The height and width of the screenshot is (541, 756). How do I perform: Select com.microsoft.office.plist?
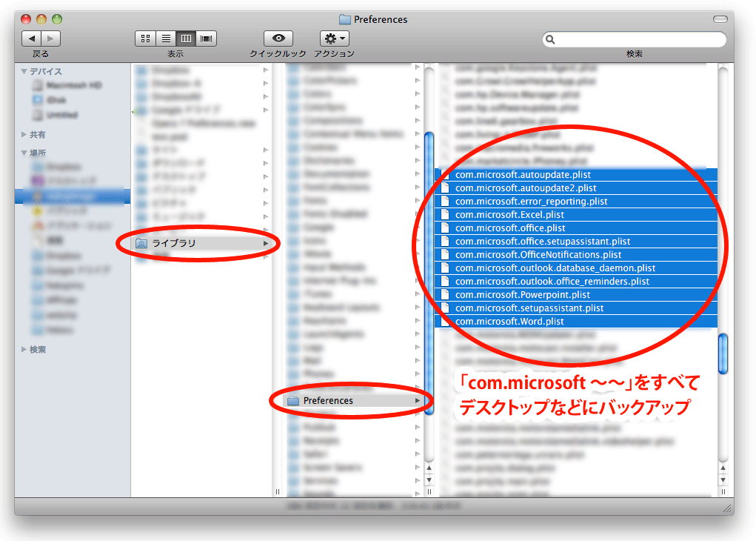576,228
